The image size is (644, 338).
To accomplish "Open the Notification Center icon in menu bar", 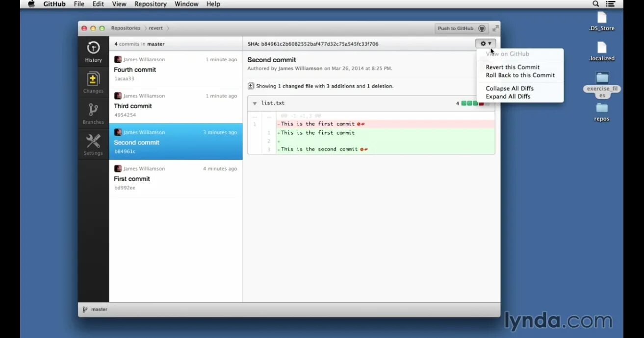I will pyautogui.click(x=610, y=4).
